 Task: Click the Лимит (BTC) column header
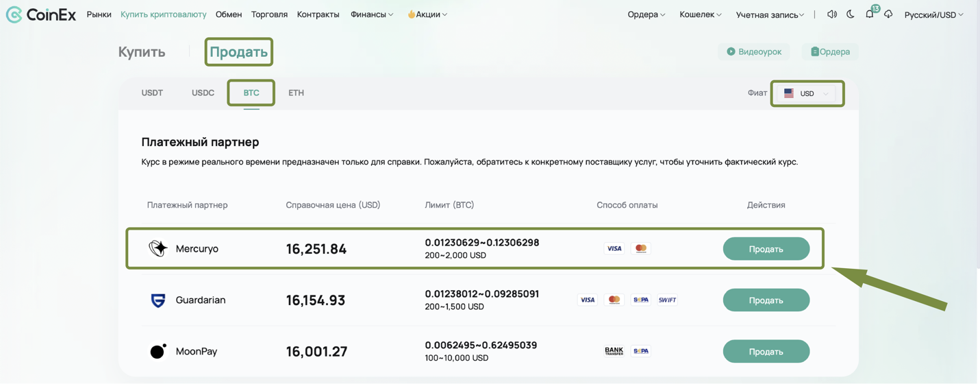tap(449, 205)
